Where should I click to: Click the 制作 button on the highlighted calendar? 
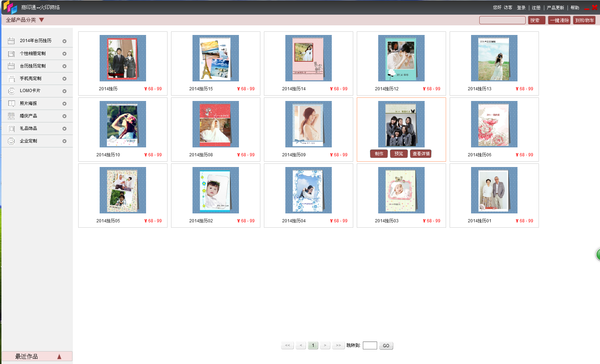point(379,154)
